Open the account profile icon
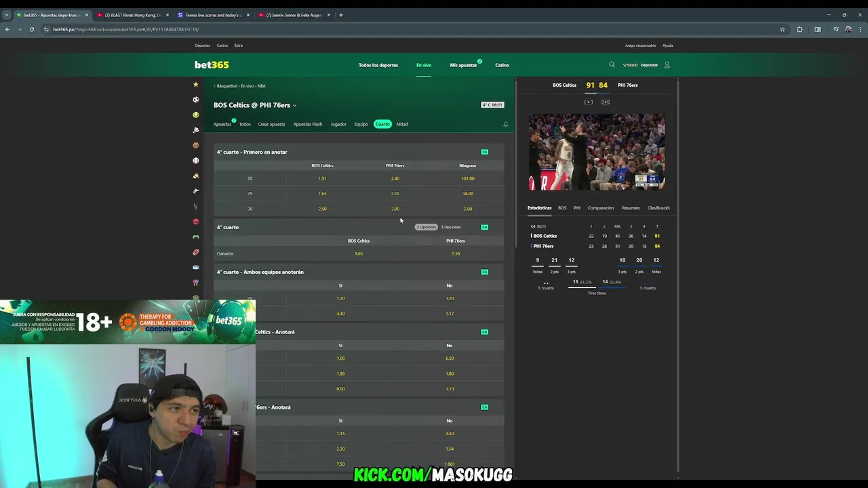Image resolution: width=868 pixels, height=488 pixels. 667,65
